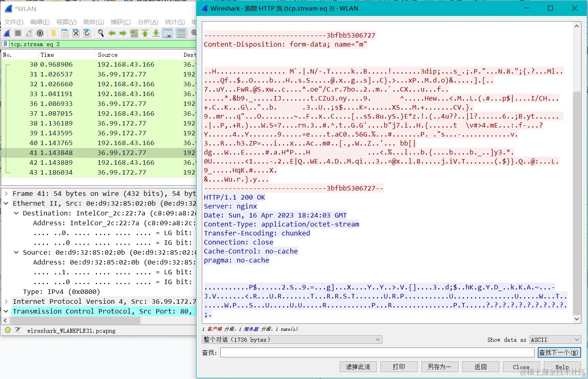
Task: Collapse the Ethernet II section
Action: 6,203
